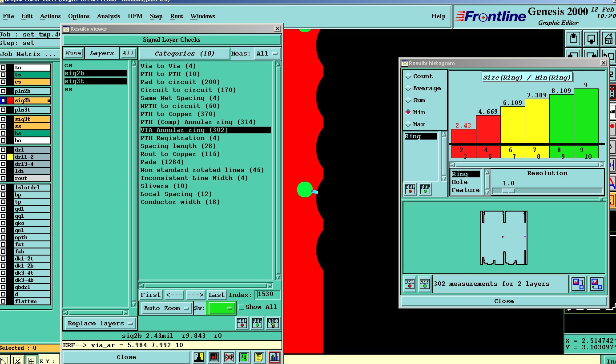This screenshot has width=616, height=364.
Task: Select Feature in histogram attribute list
Action: (465, 190)
